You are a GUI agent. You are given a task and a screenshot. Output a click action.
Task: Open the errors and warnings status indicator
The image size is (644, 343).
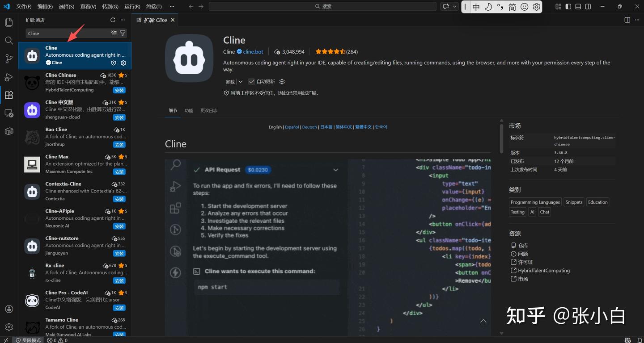pyautogui.click(x=57, y=340)
